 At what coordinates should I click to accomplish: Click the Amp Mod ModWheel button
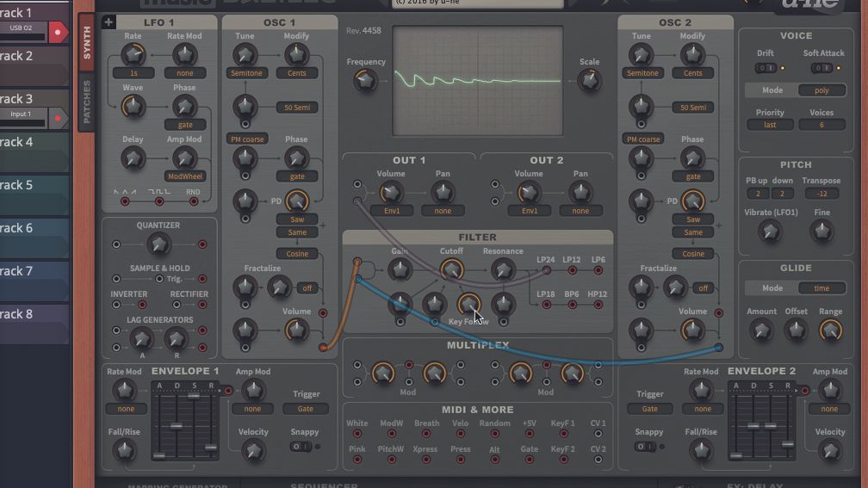coord(185,176)
